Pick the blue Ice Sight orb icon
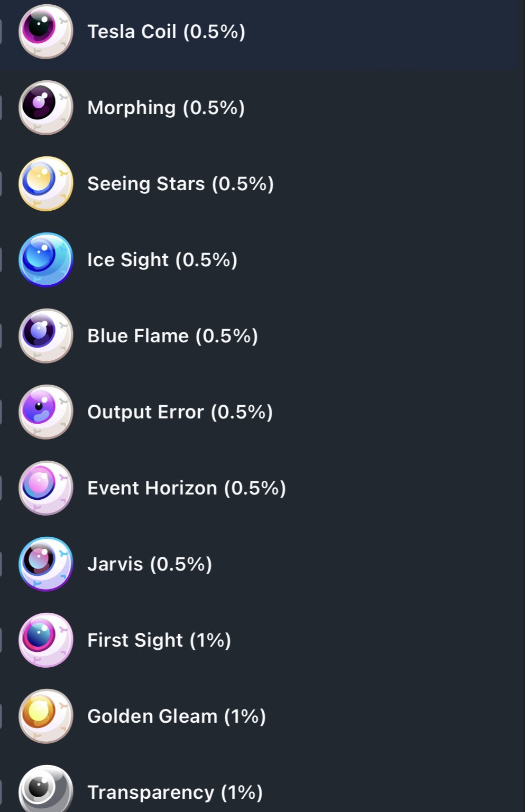The height and width of the screenshot is (812, 525). point(46,260)
